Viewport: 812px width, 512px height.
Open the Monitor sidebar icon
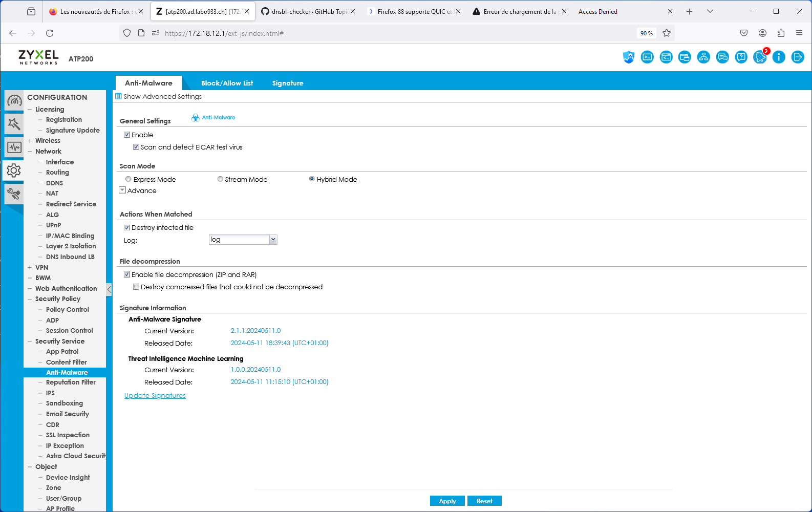point(14,147)
